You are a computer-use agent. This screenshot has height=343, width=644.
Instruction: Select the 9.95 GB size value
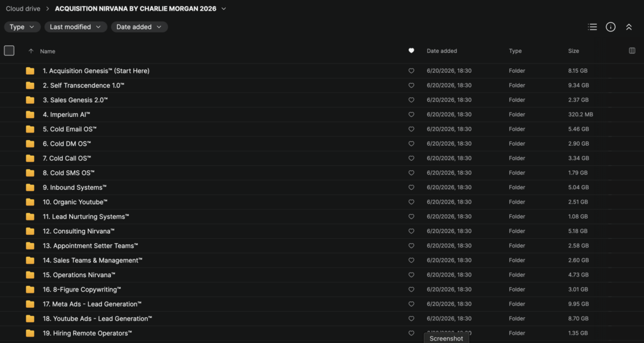(x=579, y=304)
